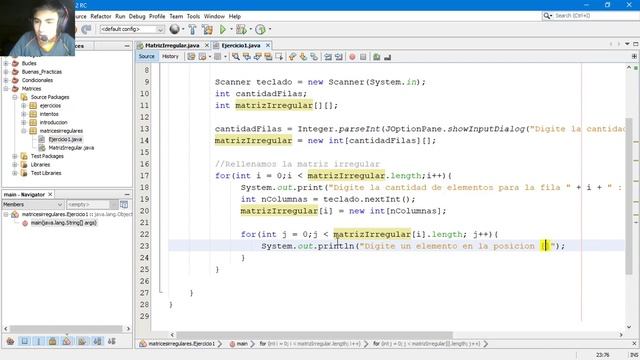Open the Run menu
The image size is (640, 360).
point(120,16)
